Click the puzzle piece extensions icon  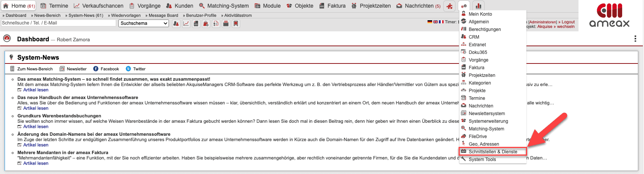[449, 6]
